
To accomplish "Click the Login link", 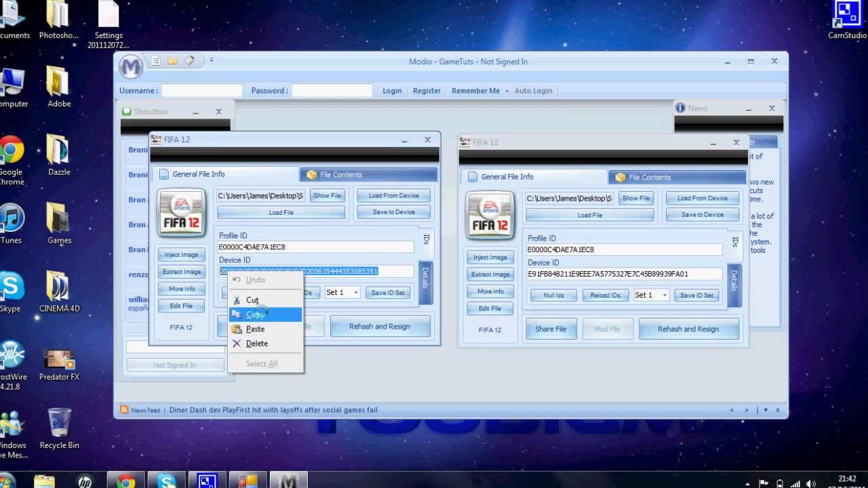I will (392, 91).
